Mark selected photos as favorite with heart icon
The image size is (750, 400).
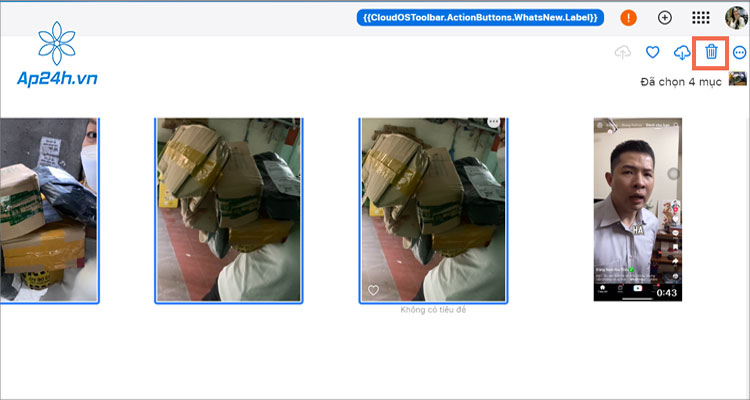652,52
